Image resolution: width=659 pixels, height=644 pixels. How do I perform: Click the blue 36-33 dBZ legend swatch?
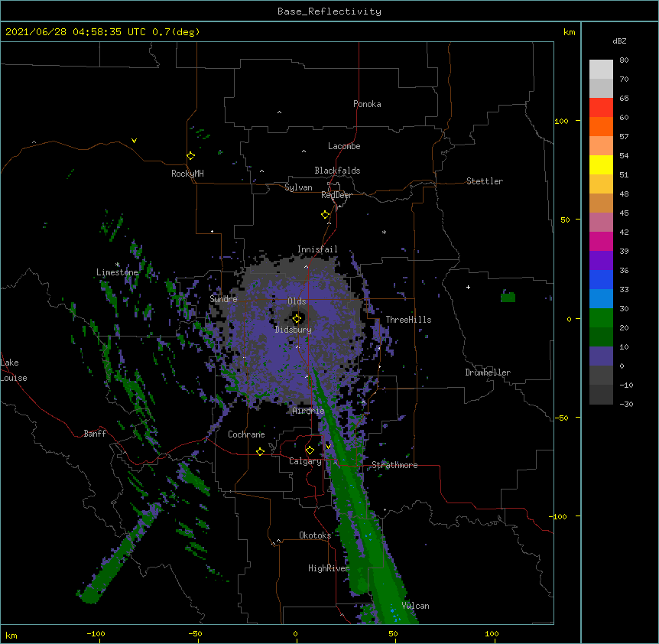coord(601,280)
